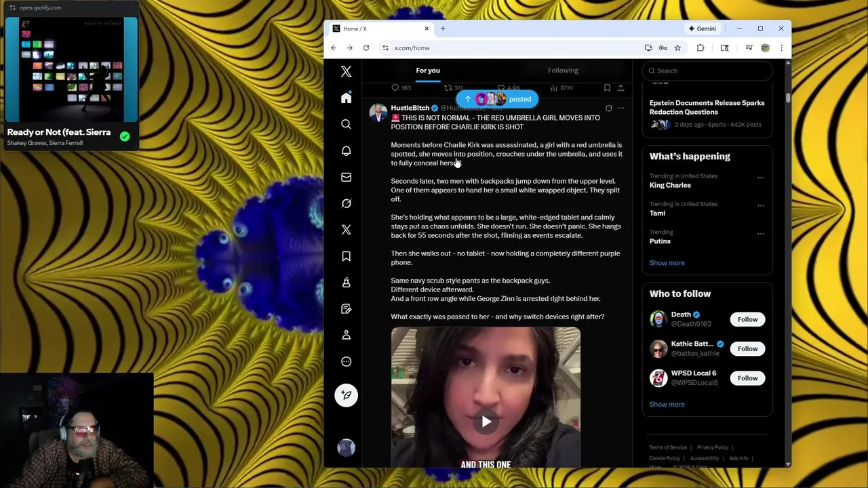
Task: Open Chrome Extensions puzzle icon
Action: [x=701, y=48]
